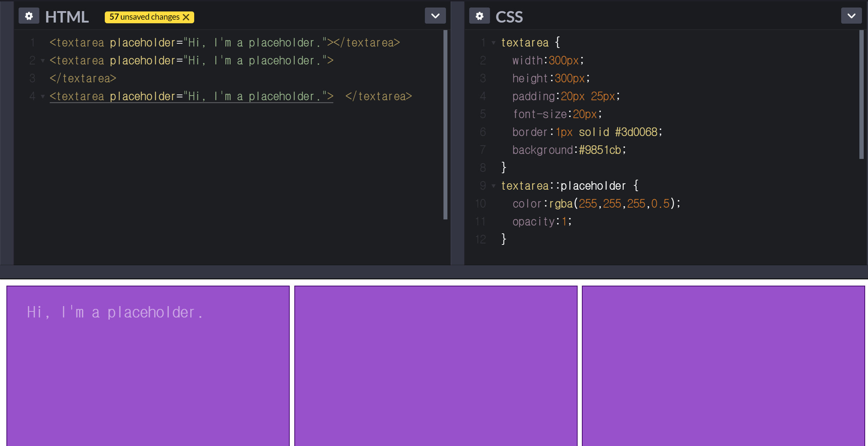
Task: Click the HTML panel title
Action: [x=67, y=17]
